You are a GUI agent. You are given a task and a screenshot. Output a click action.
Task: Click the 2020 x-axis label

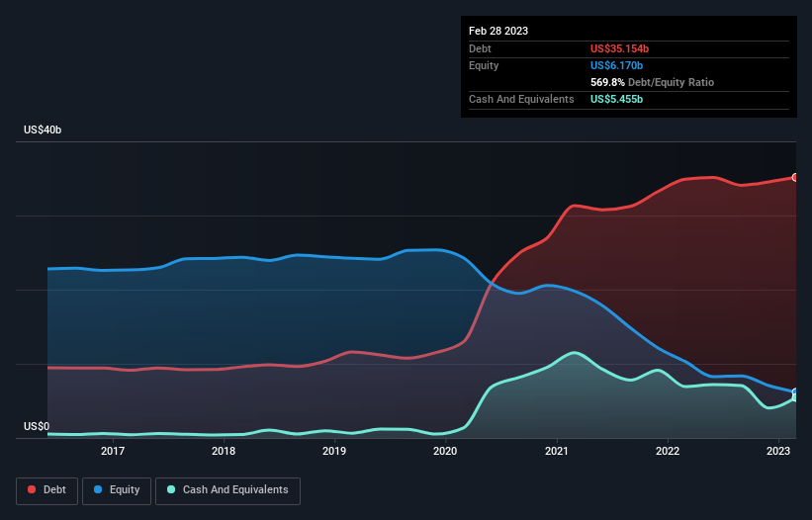tap(445, 451)
